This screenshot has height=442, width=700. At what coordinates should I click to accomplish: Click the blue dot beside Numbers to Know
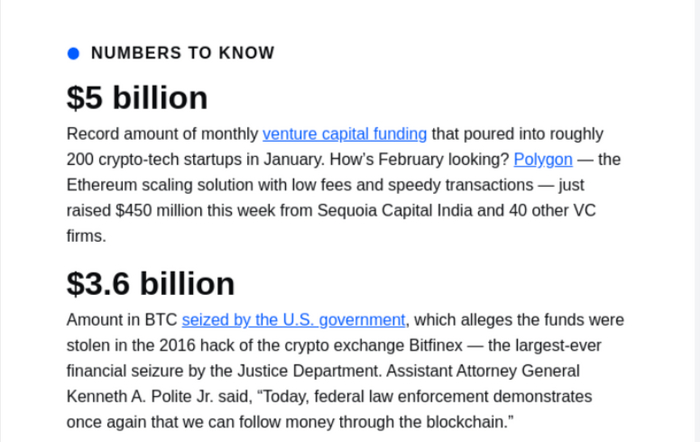[73, 53]
